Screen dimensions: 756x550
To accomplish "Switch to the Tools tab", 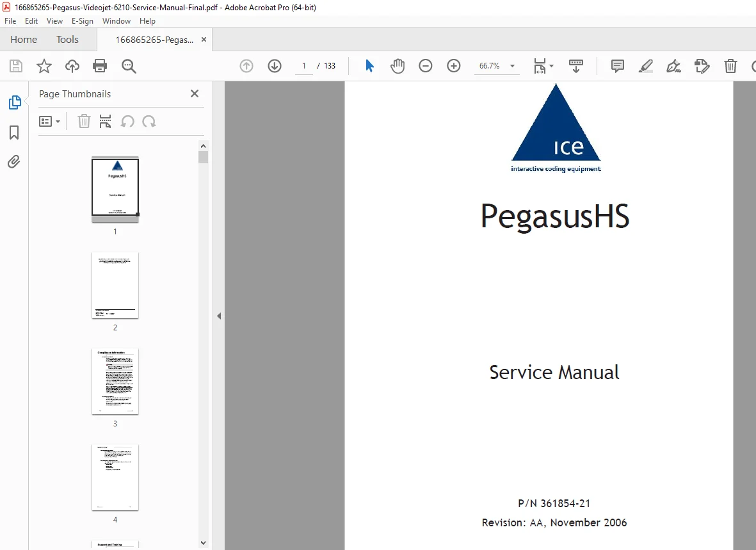I will [67, 40].
